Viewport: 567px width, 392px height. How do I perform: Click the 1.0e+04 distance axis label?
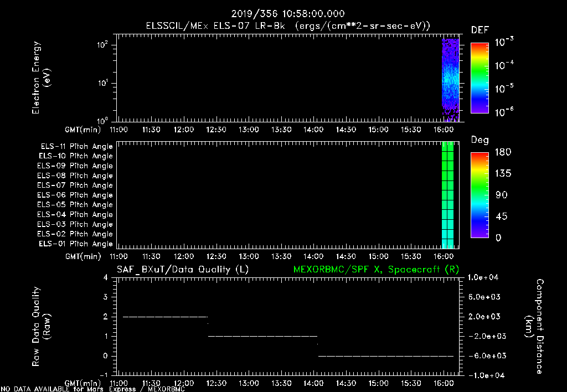(483, 277)
